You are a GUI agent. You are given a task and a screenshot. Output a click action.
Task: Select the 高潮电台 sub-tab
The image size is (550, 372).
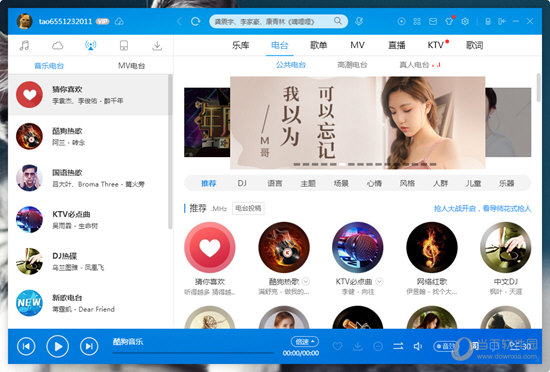point(352,65)
